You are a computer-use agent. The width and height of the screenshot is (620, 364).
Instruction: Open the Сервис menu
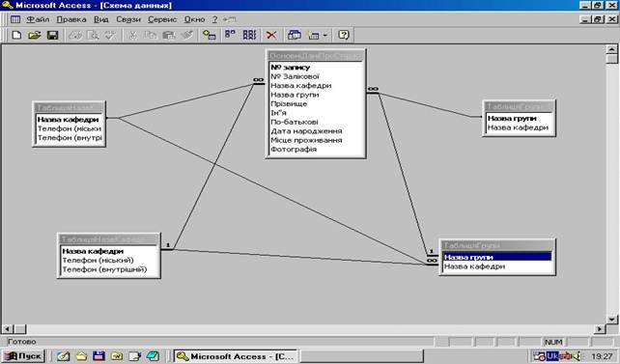[162, 19]
